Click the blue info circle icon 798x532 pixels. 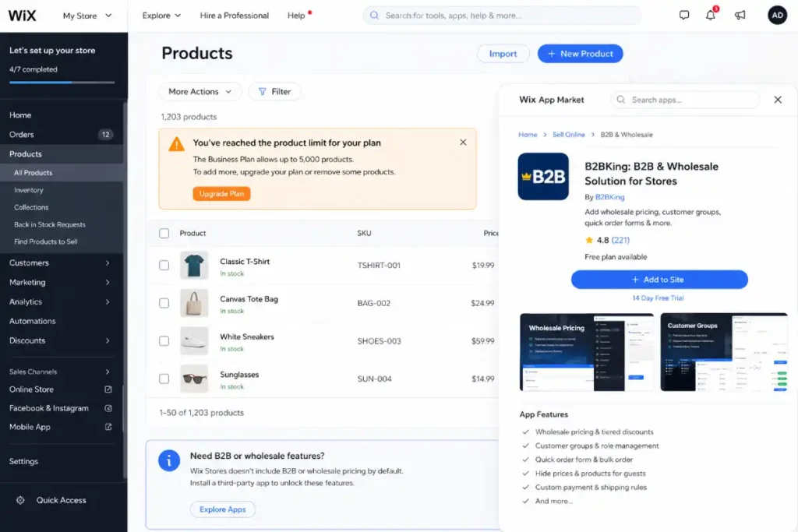pyautogui.click(x=169, y=461)
